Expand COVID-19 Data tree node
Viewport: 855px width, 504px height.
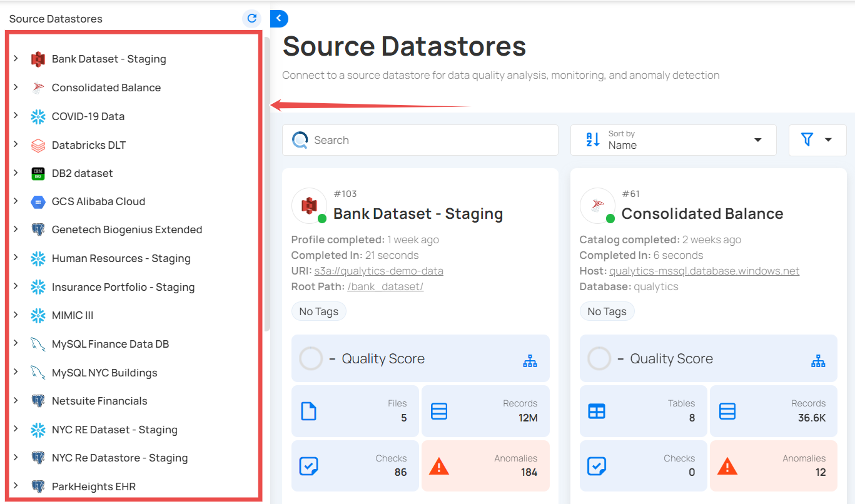pos(16,115)
